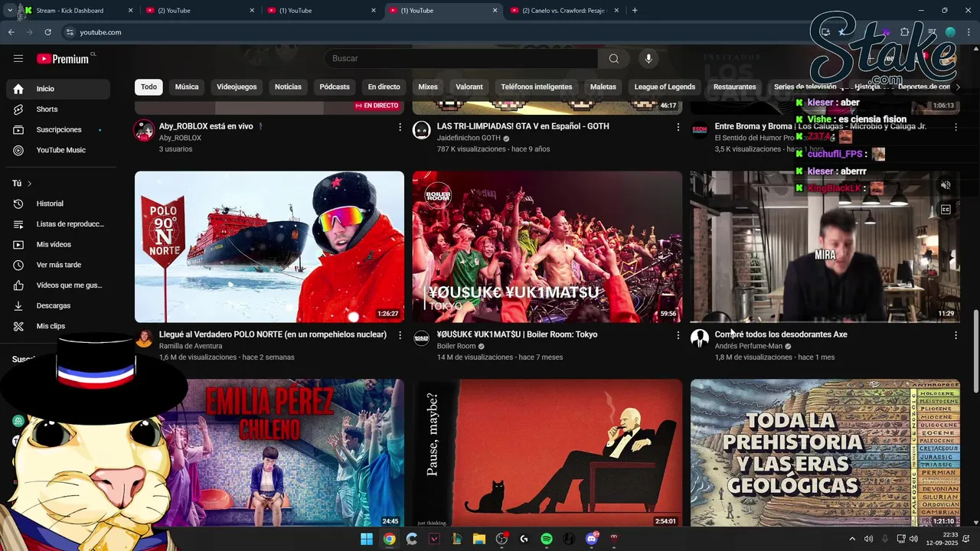Open Chrome tab search dropdown
The image size is (980, 551).
pyautogui.click(x=9, y=11)
